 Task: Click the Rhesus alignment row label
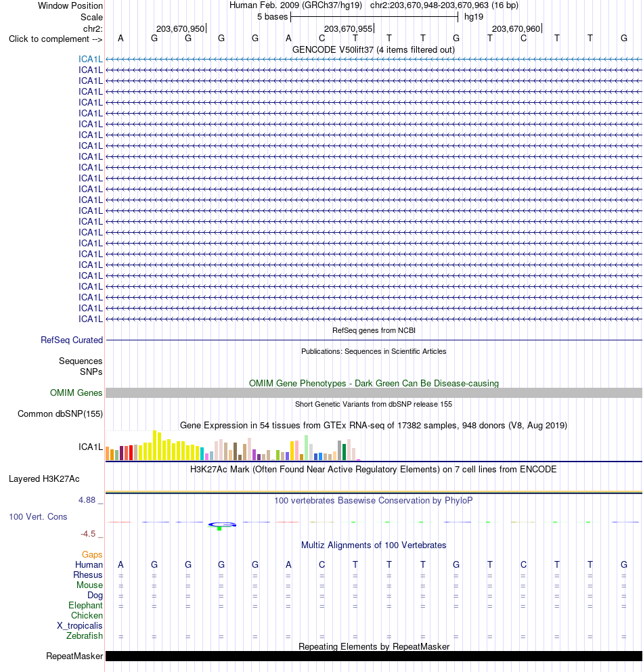(x=88, y=575)
